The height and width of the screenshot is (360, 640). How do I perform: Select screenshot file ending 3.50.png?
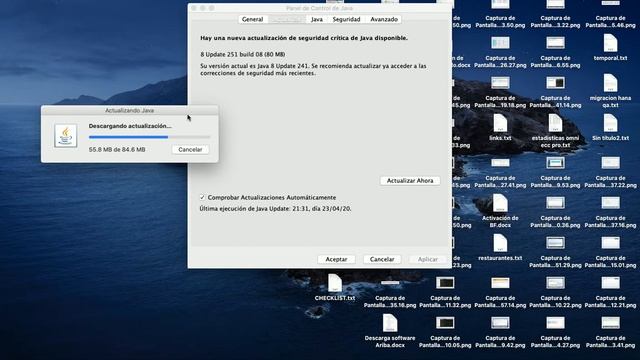point(500,5)
